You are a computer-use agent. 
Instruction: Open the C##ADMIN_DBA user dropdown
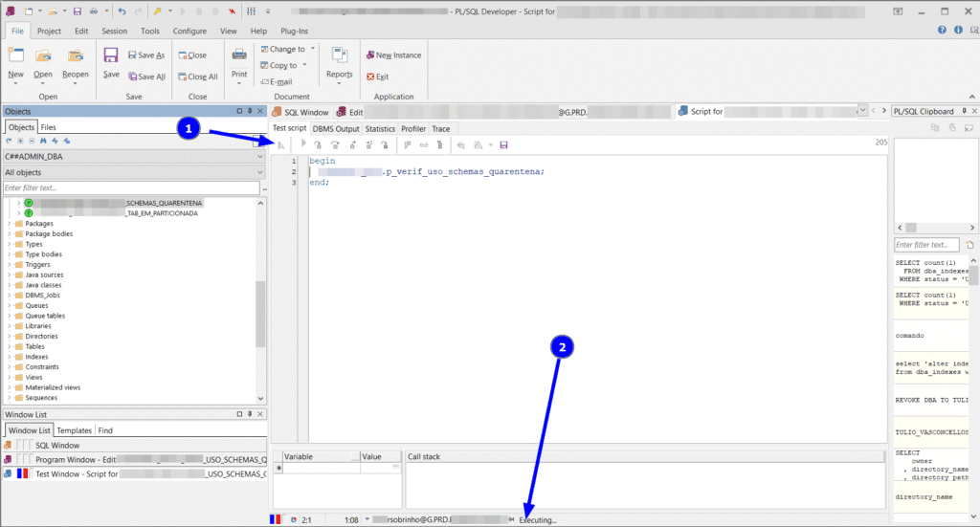coord(259,156)
